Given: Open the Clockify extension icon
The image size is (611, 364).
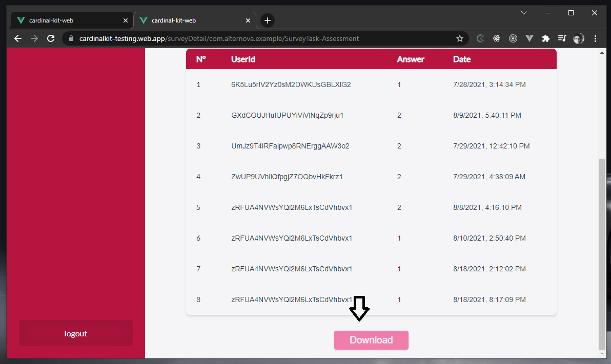Looking at the screenshot, I should pyautogui.click(x=480, y=38).
